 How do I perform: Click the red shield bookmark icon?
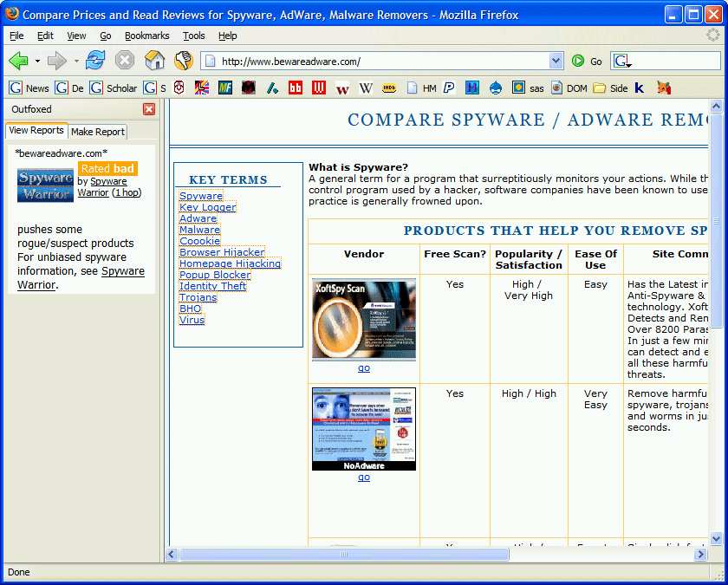click(x=179, y=88)
